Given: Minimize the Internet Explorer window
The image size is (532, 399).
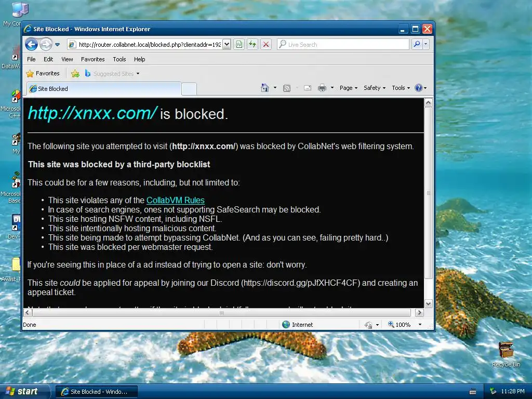Looking at the screenshot, I should point(403,29).
